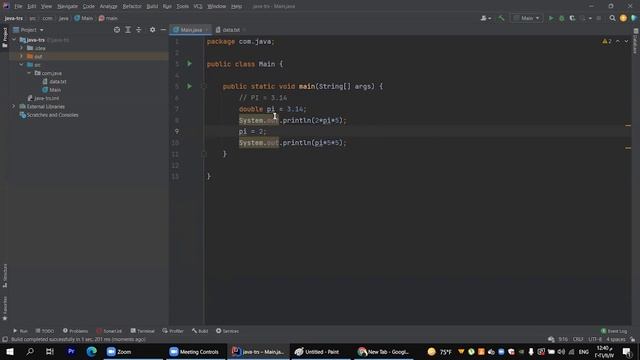Image resolution: width=640 pixels, height=360 pixels.
Task: Click the orange IDE updates icon
Action: coord(623,18)
